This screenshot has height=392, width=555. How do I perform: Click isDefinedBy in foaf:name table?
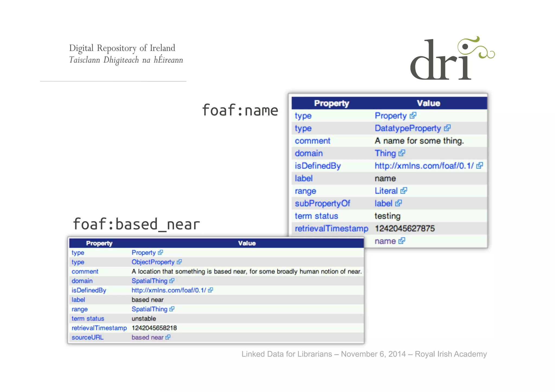click(318, 166)
